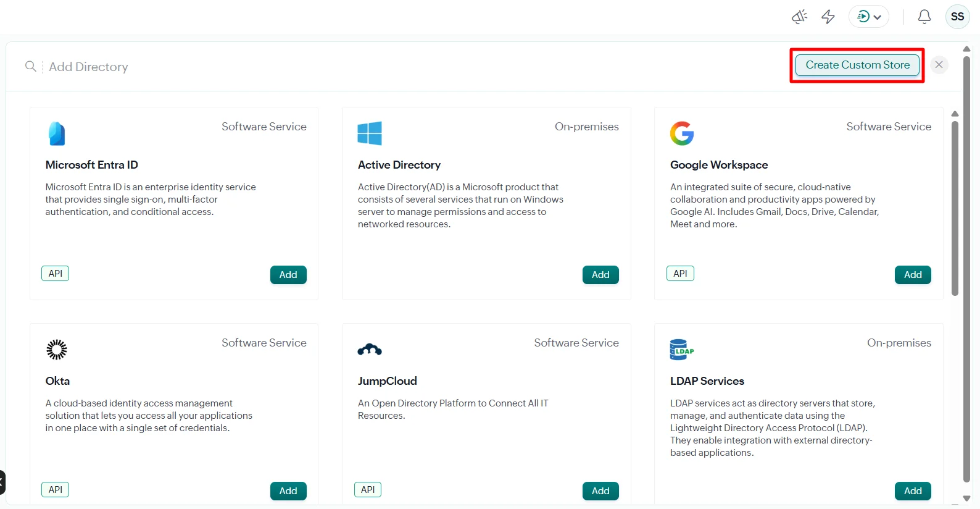This screenshot has width=980, height=509.
Task: Click Software Service label on Google Workspace card
Action: [x=889, y=127]
